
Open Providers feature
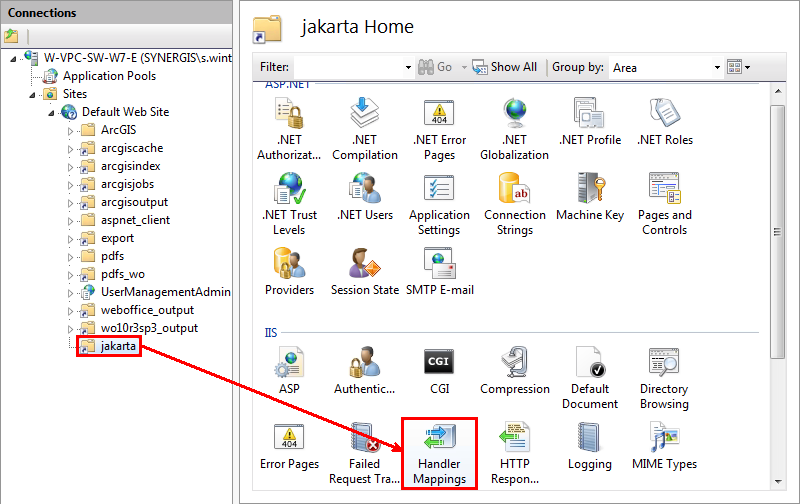289,272
